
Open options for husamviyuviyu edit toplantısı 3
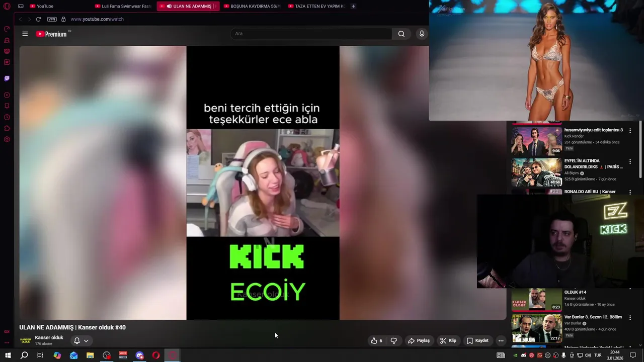click(x=630, y=131)
